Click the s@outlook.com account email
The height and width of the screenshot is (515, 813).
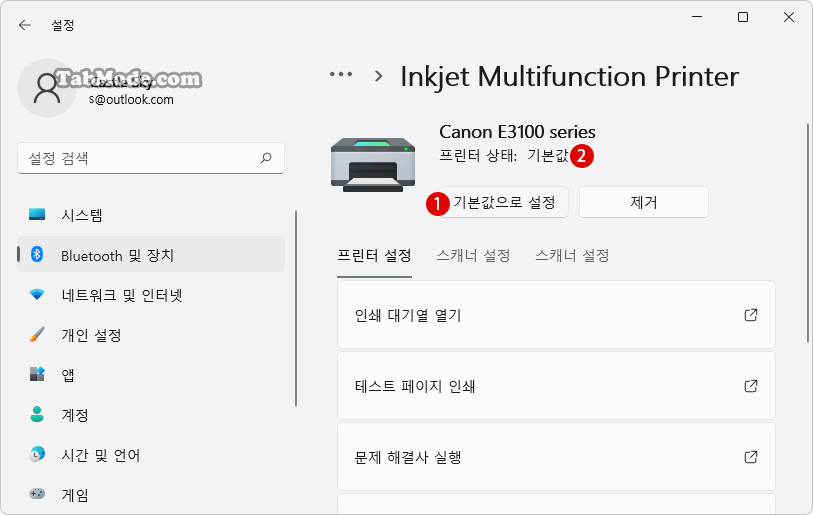click(x=131, y=100)
